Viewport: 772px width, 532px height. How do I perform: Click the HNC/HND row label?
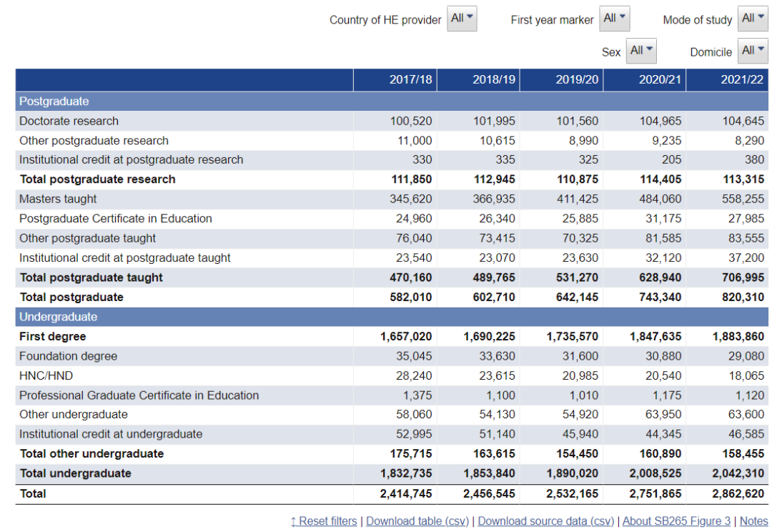46,376
